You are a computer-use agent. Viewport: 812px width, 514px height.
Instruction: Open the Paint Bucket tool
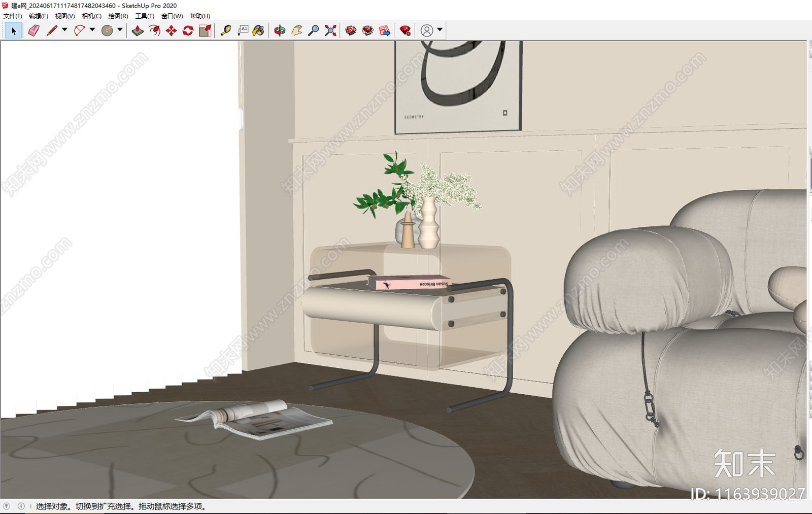pyautogui.click(x=258, y=31)
